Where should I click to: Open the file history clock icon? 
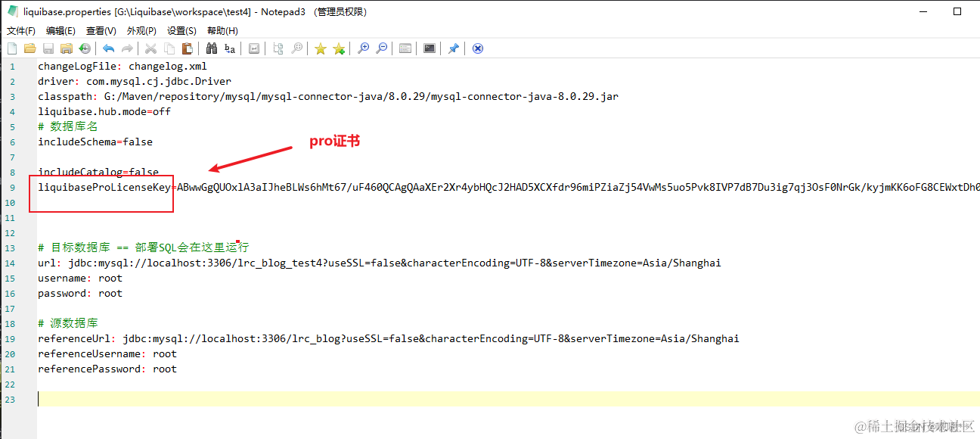point(85,48)
